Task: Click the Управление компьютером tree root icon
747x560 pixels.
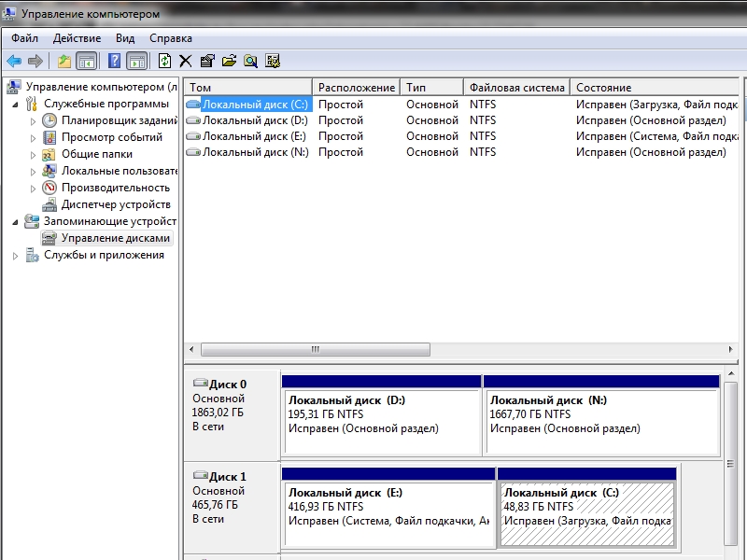Action: pyautogui.click(x=14, y=87)
